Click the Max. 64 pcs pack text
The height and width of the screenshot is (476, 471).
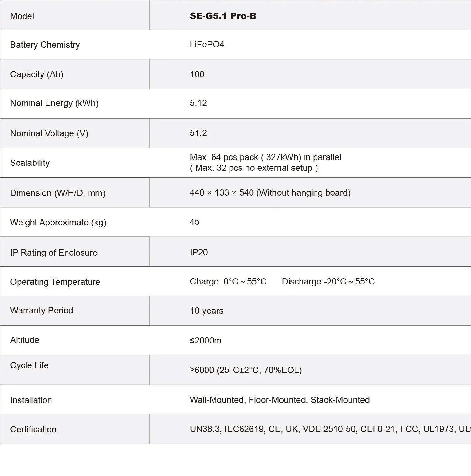point(265,157)
